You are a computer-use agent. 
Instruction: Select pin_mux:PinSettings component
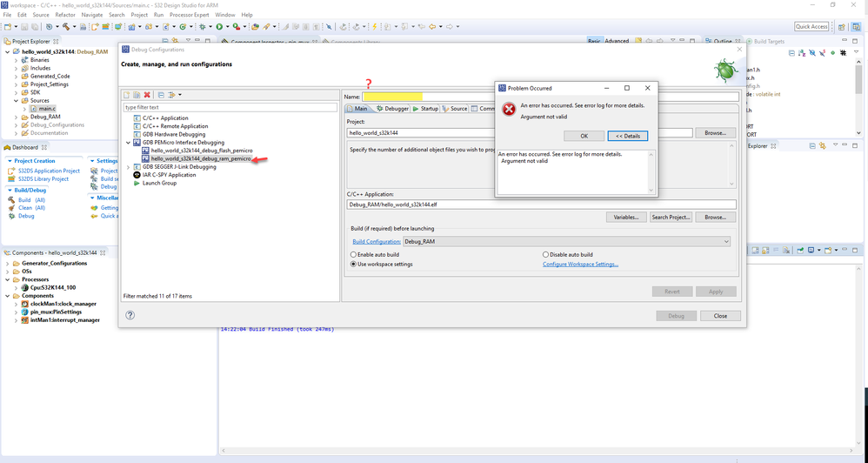pyautogui.click(x=56, y=312)
